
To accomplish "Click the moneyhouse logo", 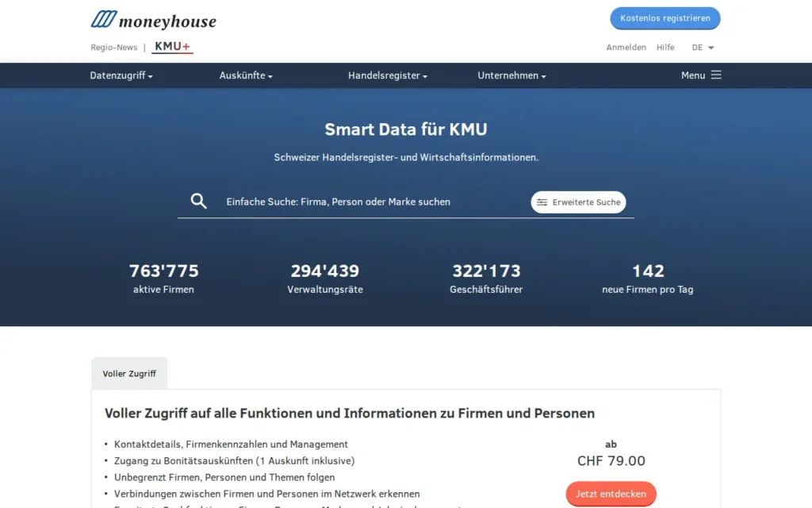I will point(153,20).
